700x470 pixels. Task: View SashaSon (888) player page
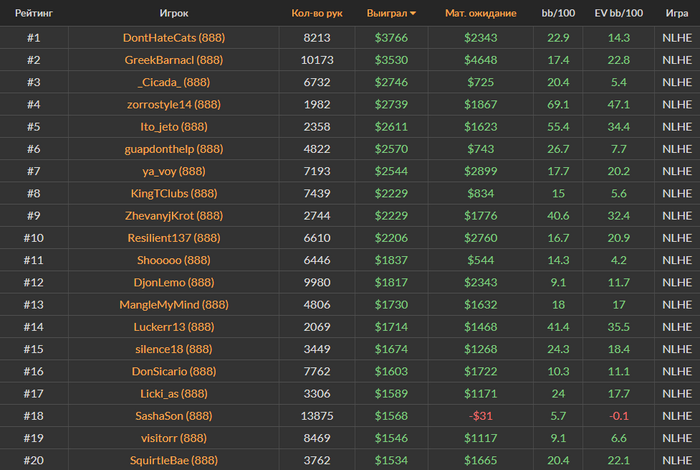[174, 416]
